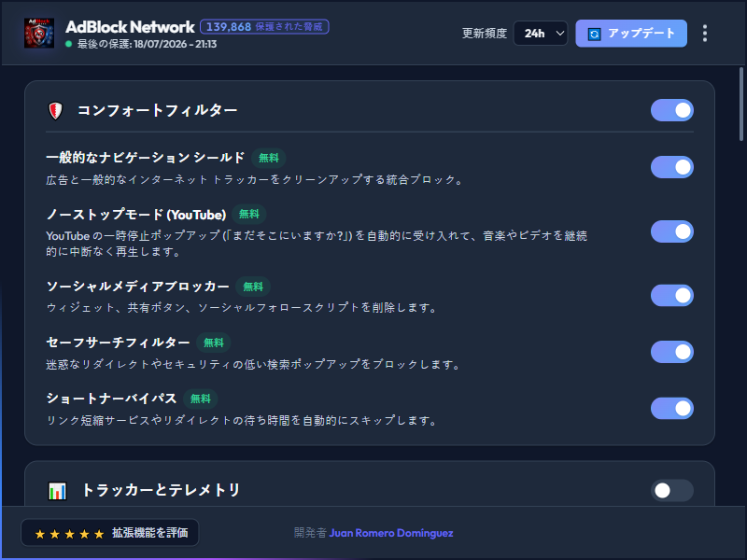Click description 迷惑なリダイレクト text
Image resolution: width=747 pixels, height=560 pixels.
point(253,365)
